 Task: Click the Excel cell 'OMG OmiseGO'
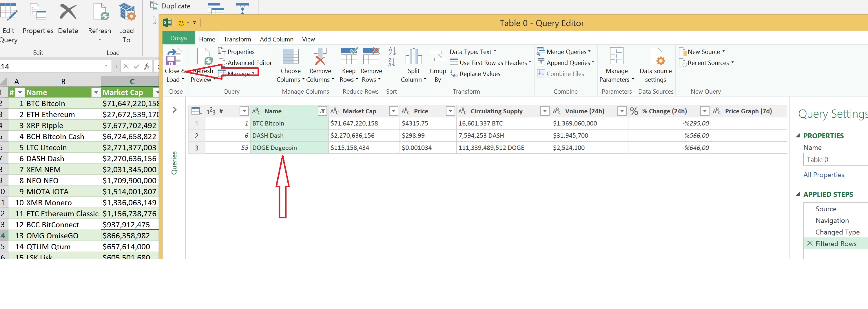(x=63, y=236)
